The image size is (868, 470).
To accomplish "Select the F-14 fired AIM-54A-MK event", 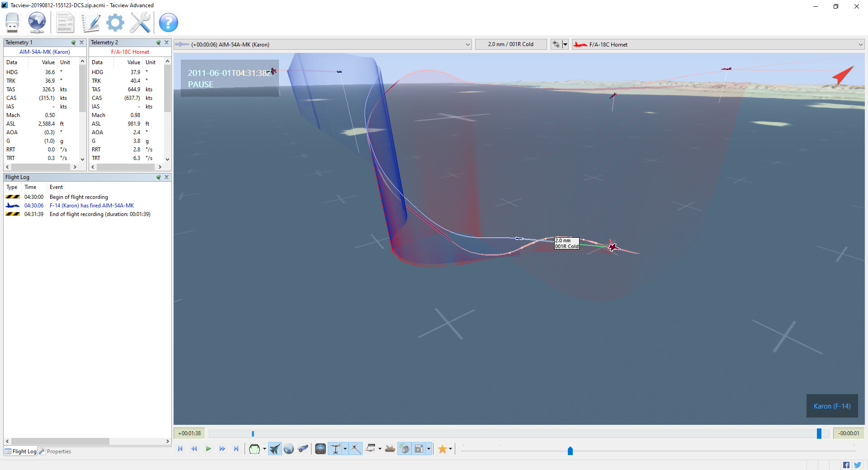I will [x=91, y=206].
